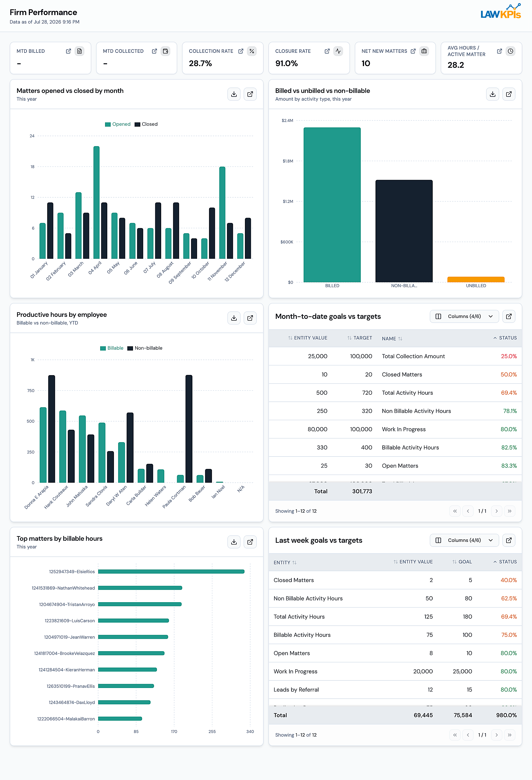Download Top matters by billable hours chart

234,542
